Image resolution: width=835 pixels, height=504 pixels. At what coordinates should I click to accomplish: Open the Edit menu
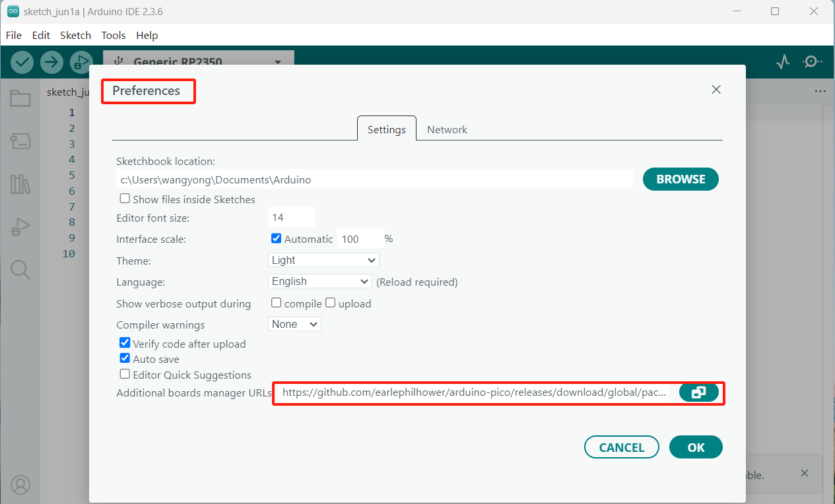(41, 35)
